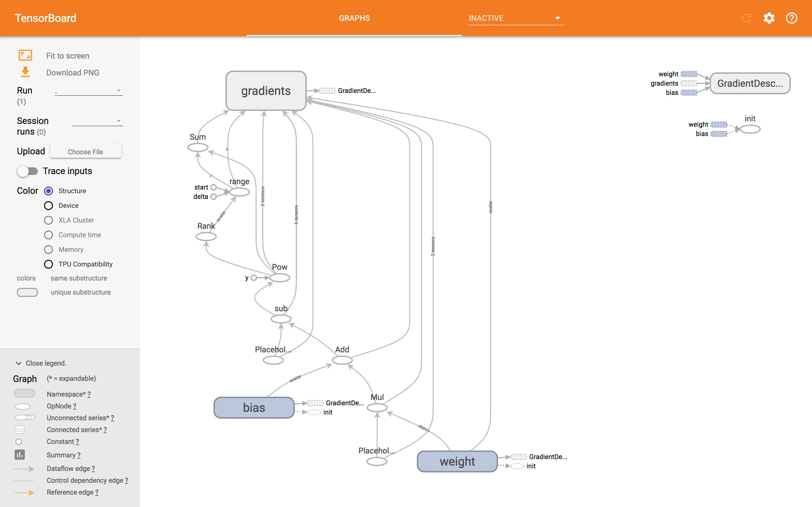812x507 pixels.
Task: Select the Device color radio button
Action: pyautogui.click(x=48, y=206)
